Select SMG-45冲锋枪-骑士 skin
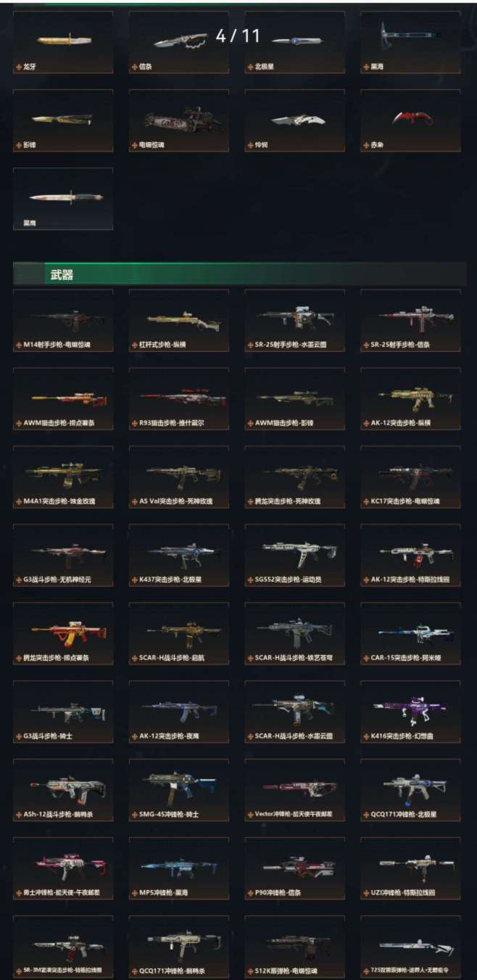The width and height of the screenshot is (477, 980). pos(179,791)
